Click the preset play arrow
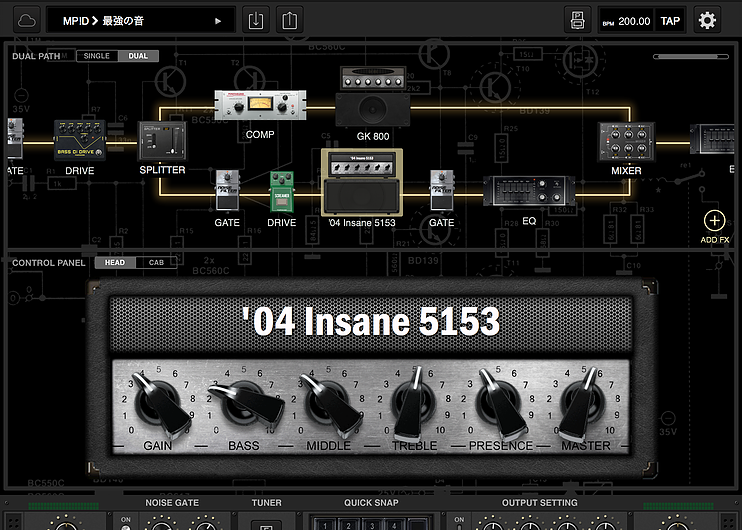This screenshot has height=530, width=742. [x=218, y=21]
